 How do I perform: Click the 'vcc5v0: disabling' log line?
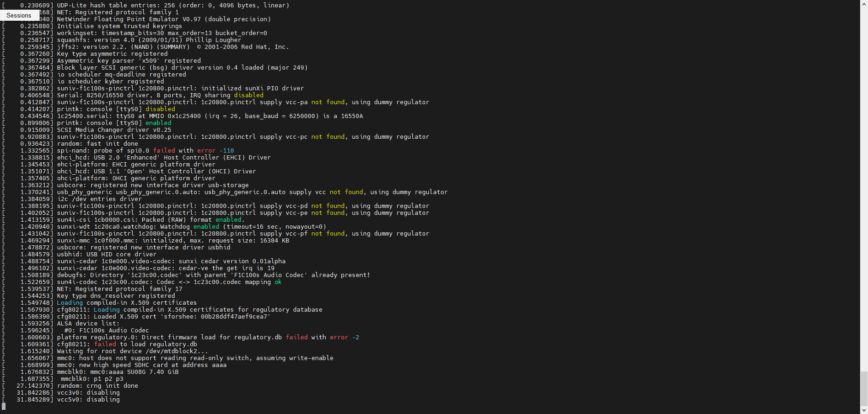(x=88, y=400)
